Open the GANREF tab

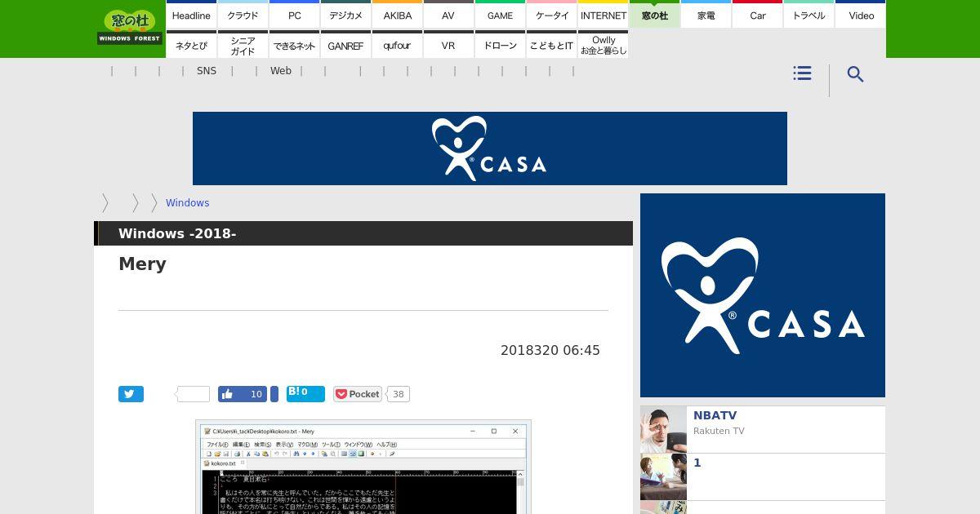(345, 45)
